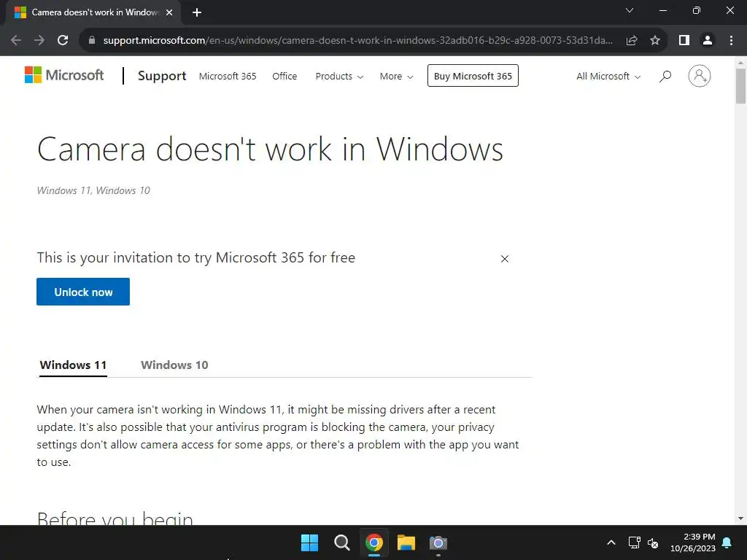Viewport: 747px width, 560px height.
Task: Click the Camera doesn't work in Windows heading
Action: tap(270, 149)
